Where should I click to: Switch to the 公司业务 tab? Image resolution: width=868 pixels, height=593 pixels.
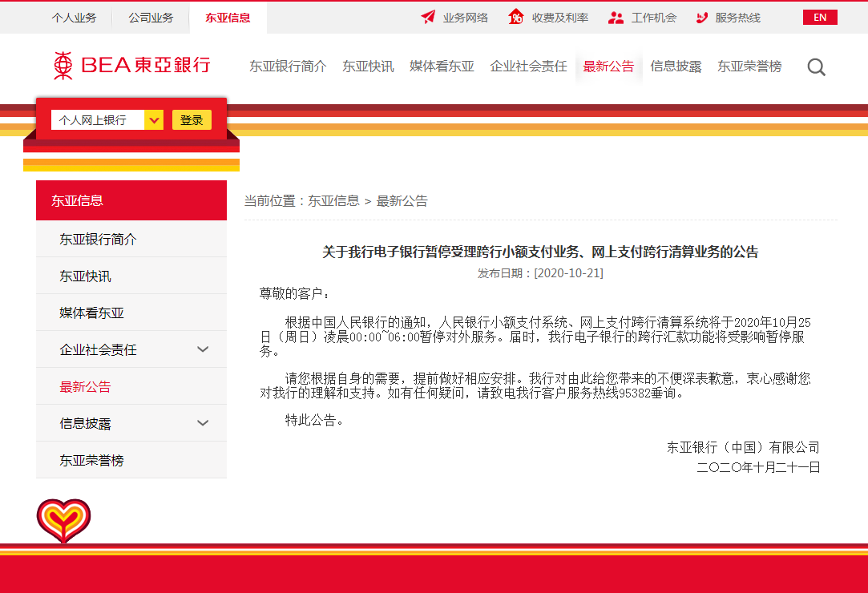151,18
